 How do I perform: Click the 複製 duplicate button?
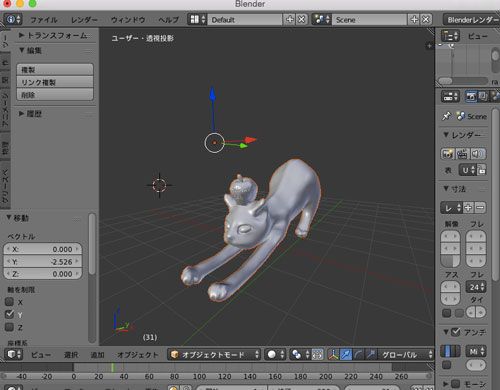pyautogui.click(x=55, y=70)
